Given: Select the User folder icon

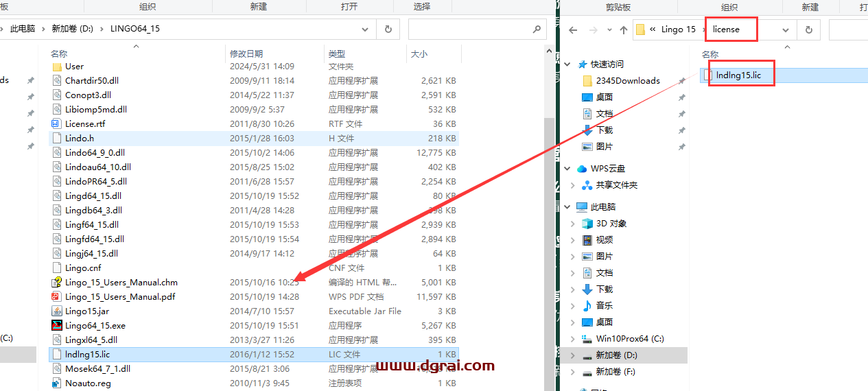Looking at the screenshot, I should [x=57, y=67].
